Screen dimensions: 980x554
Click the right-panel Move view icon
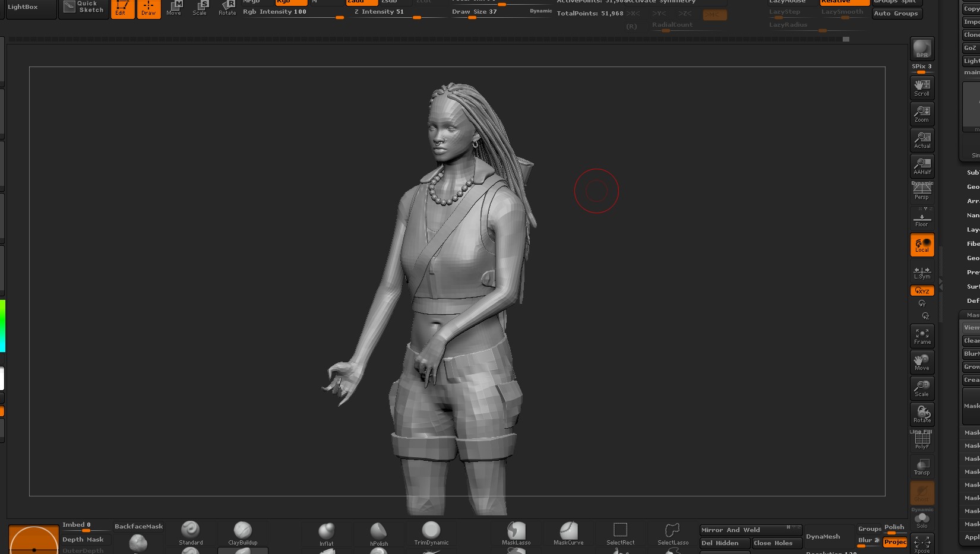point(922,362)
